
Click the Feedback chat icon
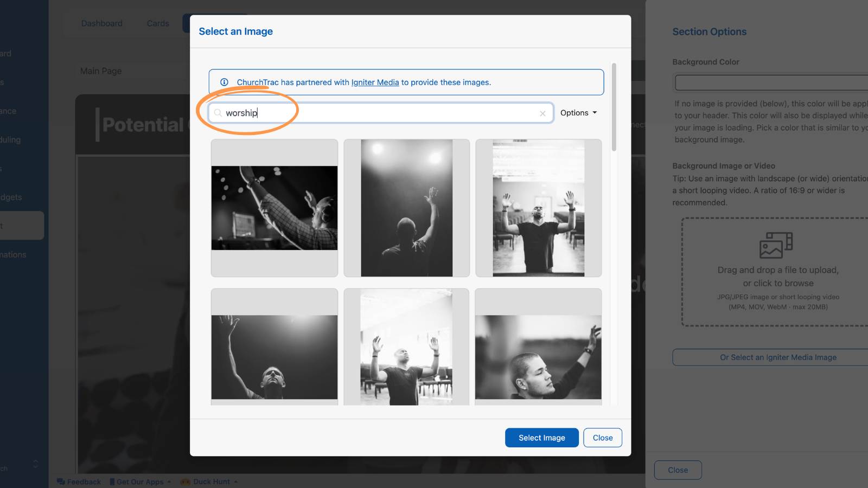point(61,481)
